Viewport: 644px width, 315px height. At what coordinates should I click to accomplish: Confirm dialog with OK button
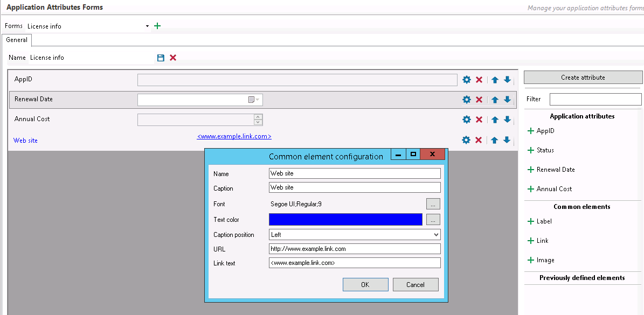(365, 284)
